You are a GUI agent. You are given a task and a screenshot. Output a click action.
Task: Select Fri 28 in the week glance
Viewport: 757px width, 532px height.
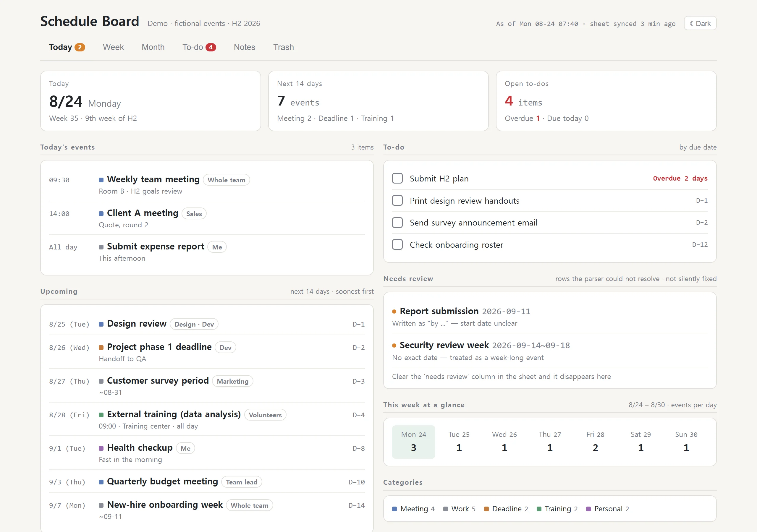pos(595,442)
